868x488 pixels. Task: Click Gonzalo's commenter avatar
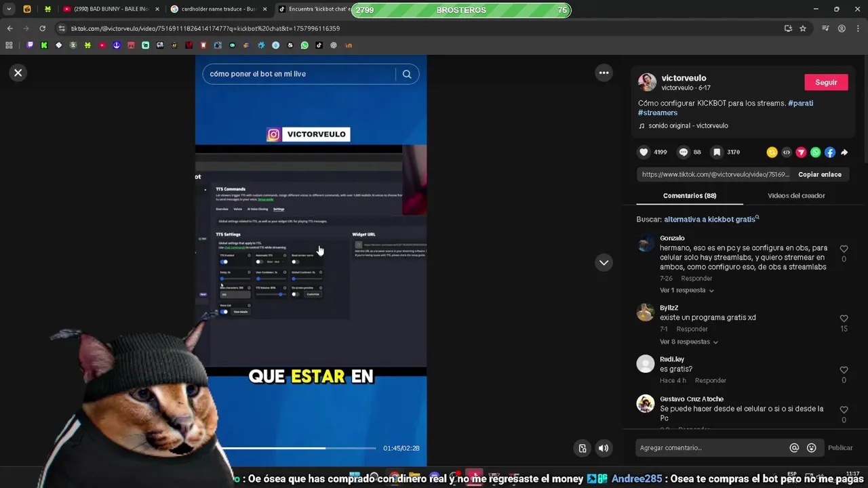646,243
